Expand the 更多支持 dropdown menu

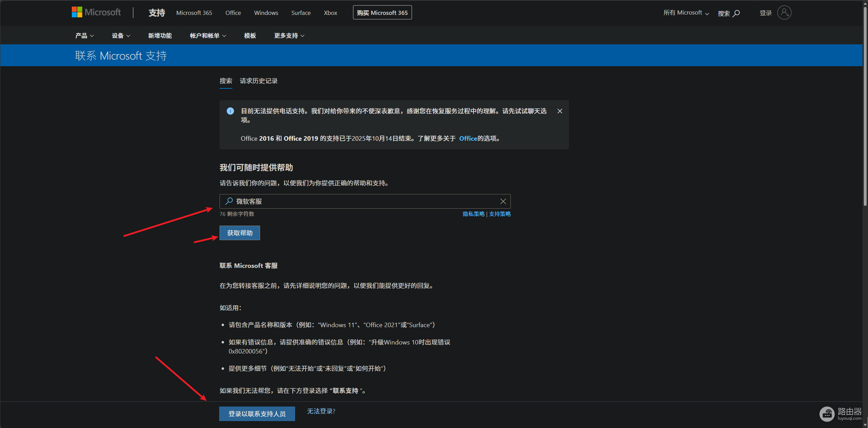click(289, 36)
